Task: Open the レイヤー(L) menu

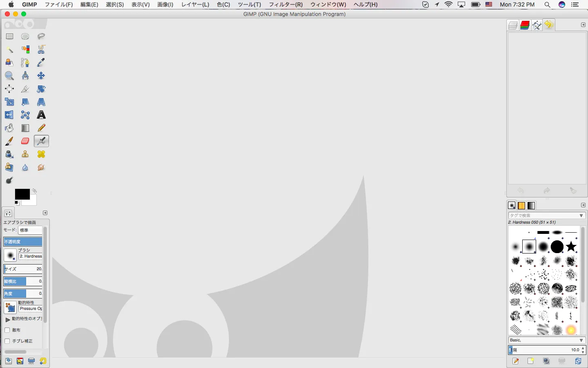Action: 195,4
